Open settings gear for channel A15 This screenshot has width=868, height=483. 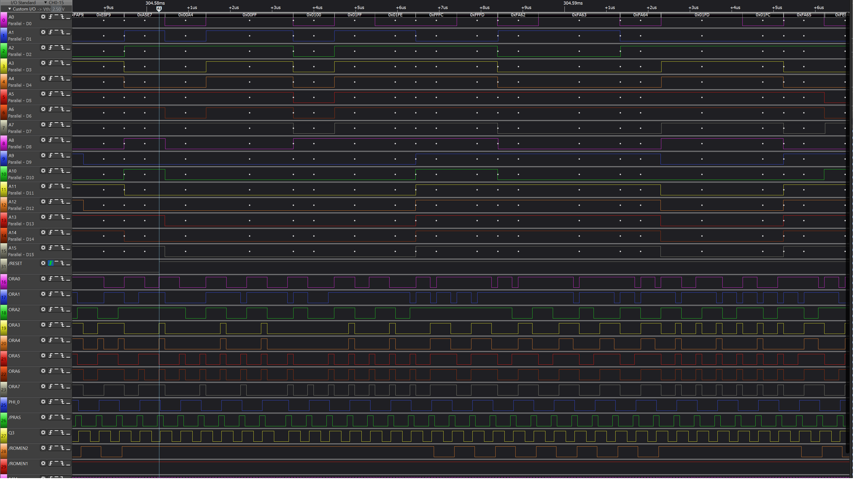coord(43,248)
